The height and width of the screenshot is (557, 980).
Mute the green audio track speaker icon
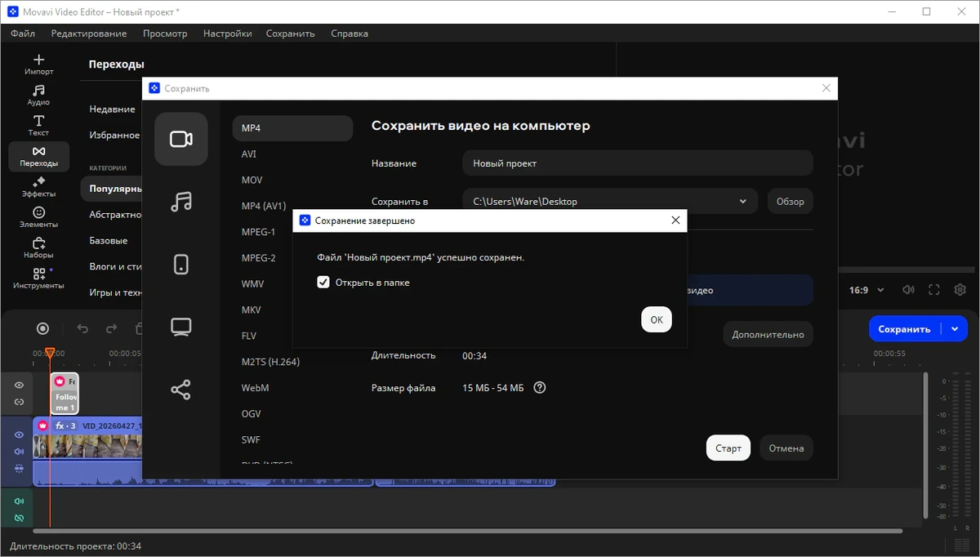pos(19,501)
